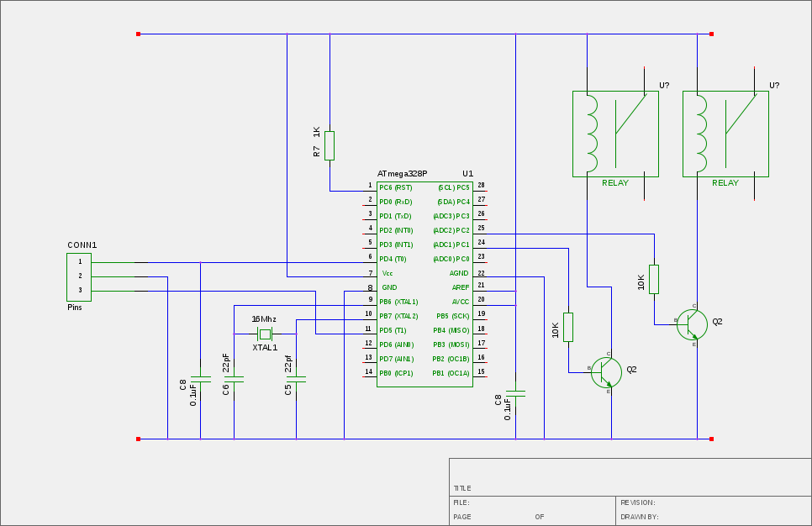This screenshot has height=526, width=812.
Task: Click the PD1 (TxD) pin label
Action: point(395,216)
